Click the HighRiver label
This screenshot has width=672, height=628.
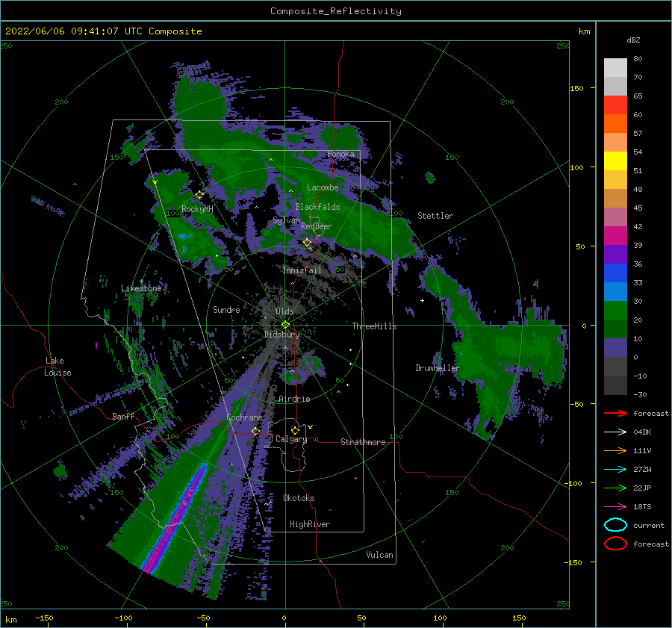310,524
